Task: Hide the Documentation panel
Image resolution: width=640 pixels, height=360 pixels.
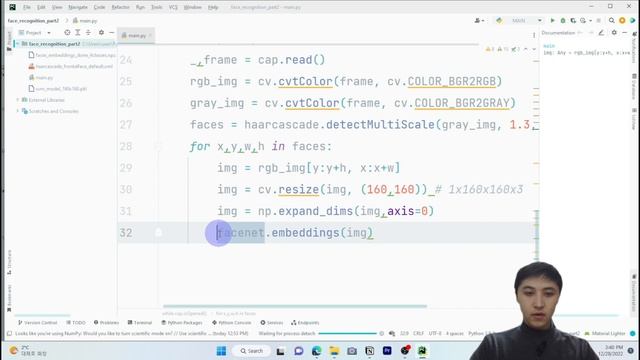Action: (624, 33)
